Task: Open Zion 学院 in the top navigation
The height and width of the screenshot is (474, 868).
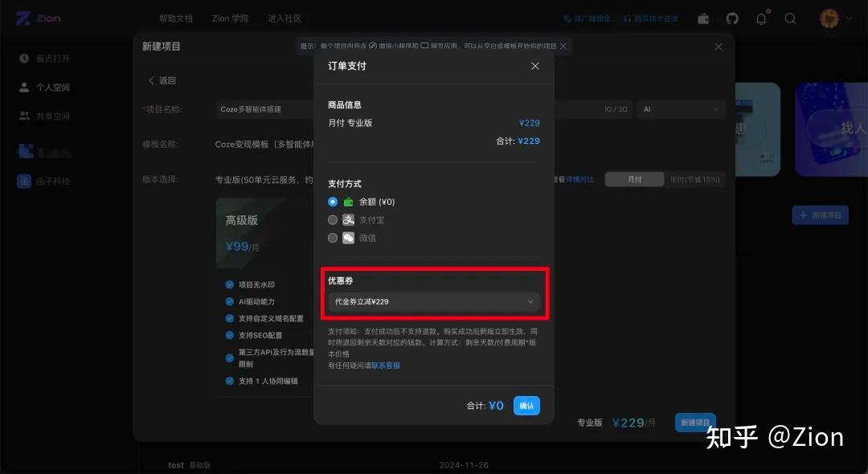Action: (x=231, y=18)
